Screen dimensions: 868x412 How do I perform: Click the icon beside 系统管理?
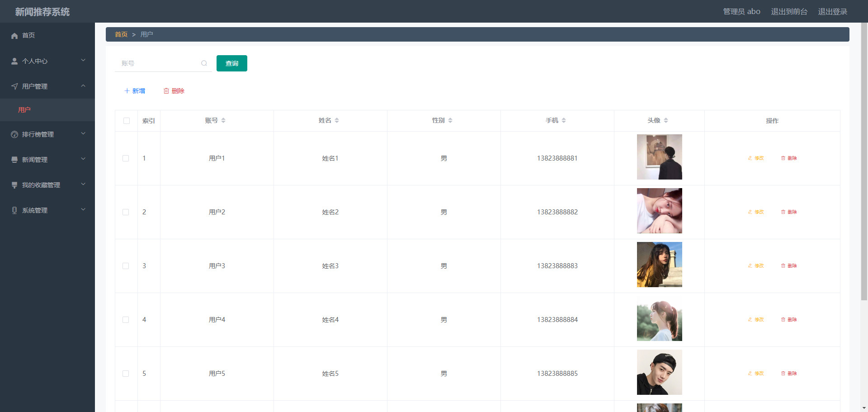pyautogui.click(x=14, y=210)
